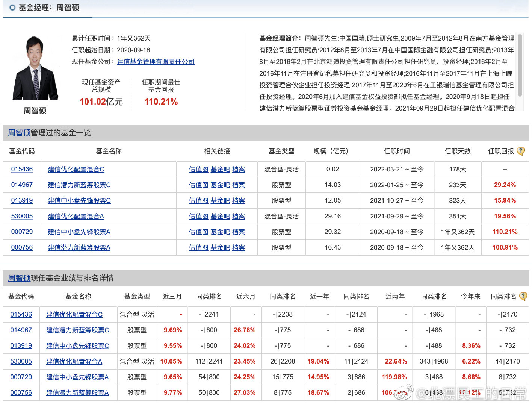Image resolution: width=532 pixels, height=406 pixels.
Task: Open 估值图 for 建信潜力新蓝筹股票C
Action: [198, 185]
